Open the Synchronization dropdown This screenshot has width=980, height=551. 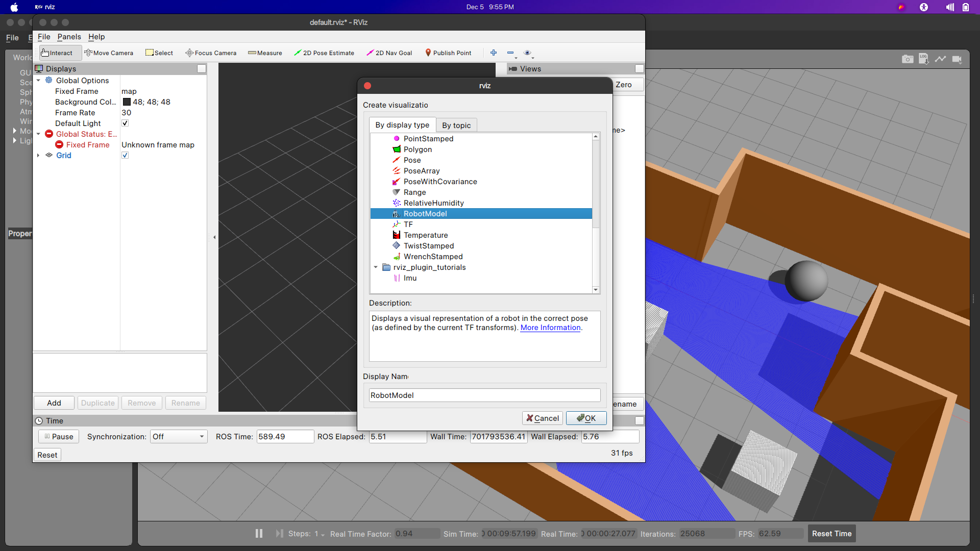point(179,437)
